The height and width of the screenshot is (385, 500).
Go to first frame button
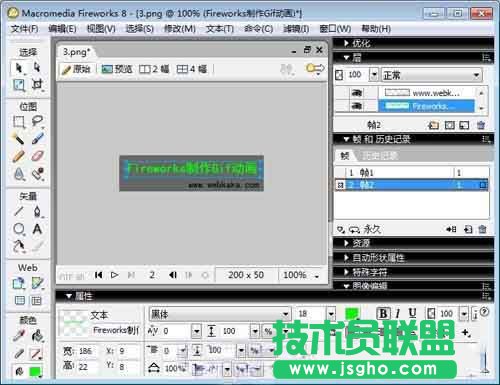point(98,275)
